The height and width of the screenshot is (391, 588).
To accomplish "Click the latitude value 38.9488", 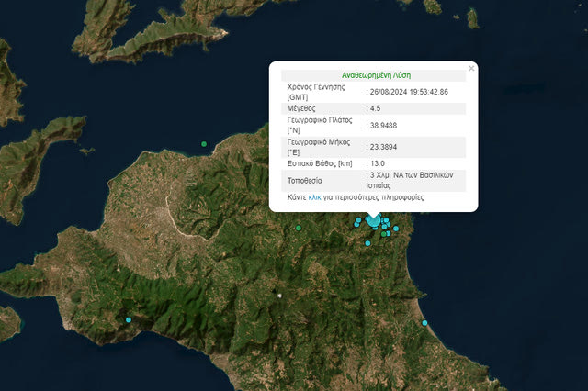I will click(383, 126).
